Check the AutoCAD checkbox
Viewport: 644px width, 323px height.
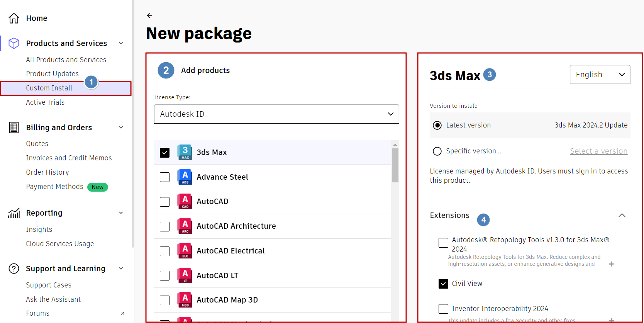click(x=165, y=202)
